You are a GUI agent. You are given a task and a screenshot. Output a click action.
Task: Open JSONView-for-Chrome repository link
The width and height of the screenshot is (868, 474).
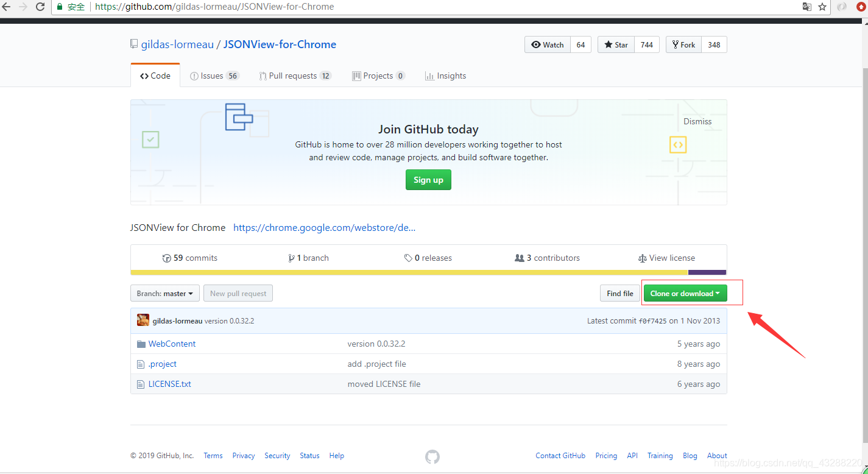280,44
